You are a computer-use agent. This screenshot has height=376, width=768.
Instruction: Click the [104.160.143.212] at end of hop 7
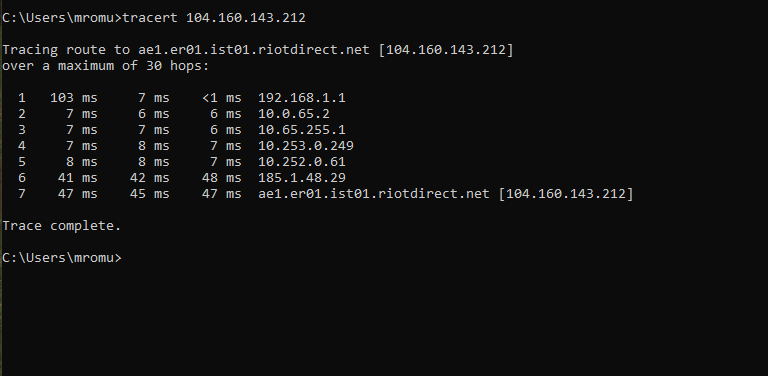(x=566, y=194)
